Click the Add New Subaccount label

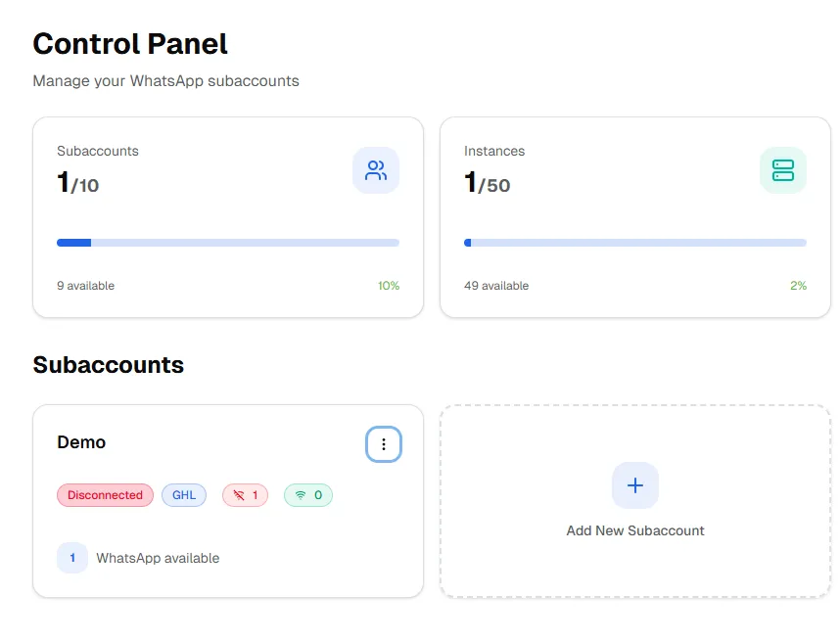(x=635, y=530)
